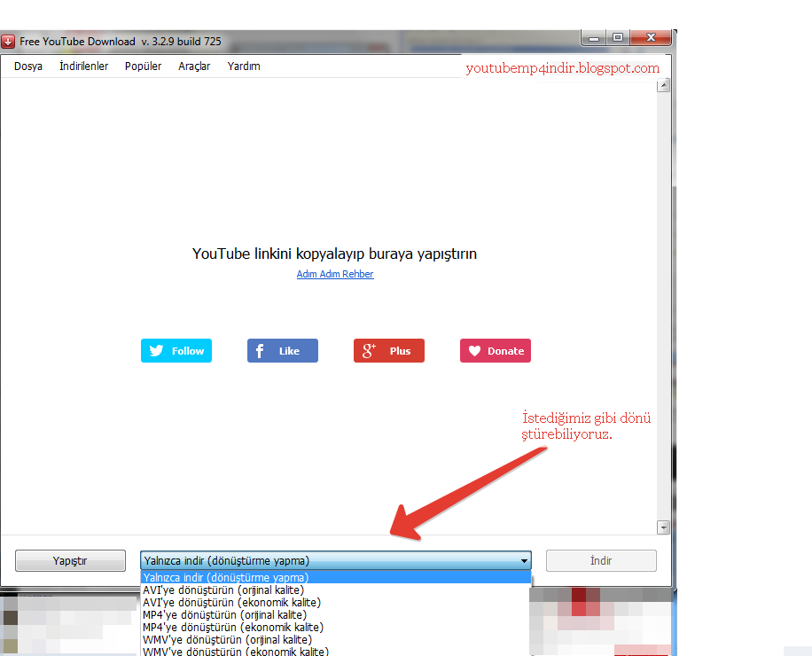Open the conversion format dropdown
This screenshot has height=656, width=812.
tap(523, 560)
